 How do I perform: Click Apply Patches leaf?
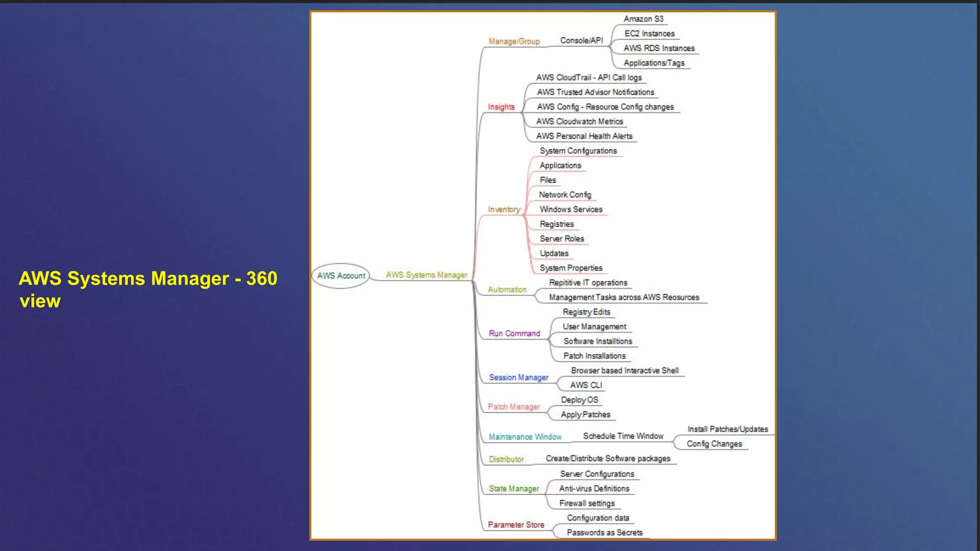pyautogui.click(x=585, y=415)
